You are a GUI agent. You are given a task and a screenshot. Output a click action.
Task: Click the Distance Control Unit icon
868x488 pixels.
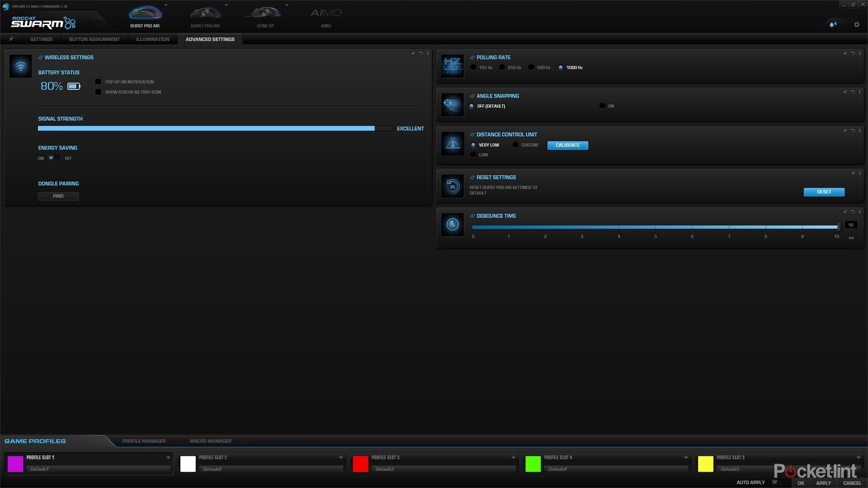click(x=453, y=143)
